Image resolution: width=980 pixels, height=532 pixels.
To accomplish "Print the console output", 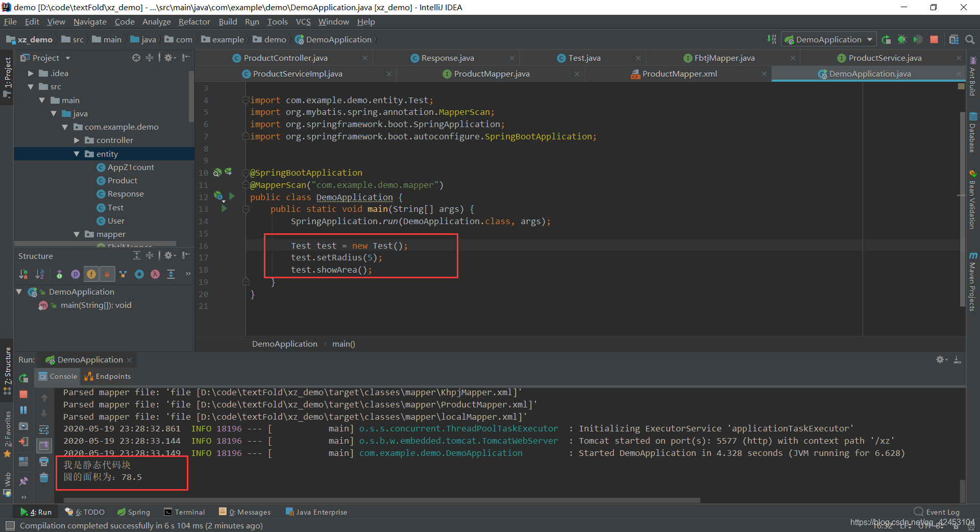I will (x=44, y=462).
